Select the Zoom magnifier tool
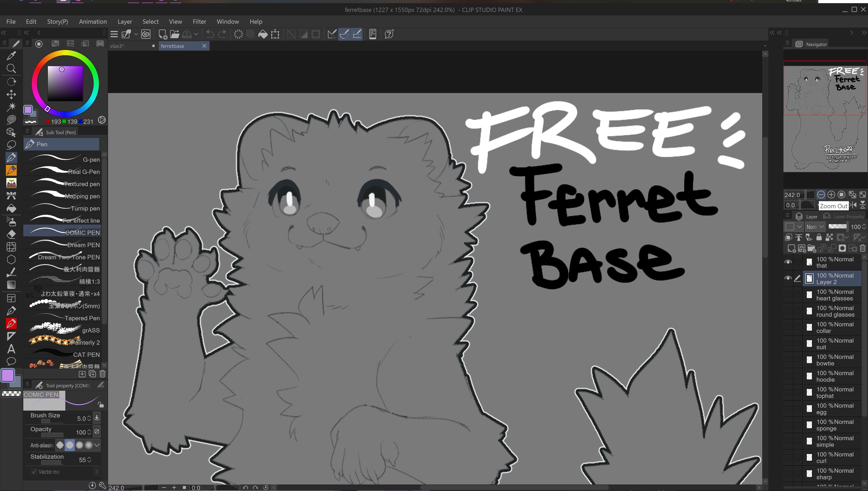Screen dimensions: 868x491 (11, 69)
